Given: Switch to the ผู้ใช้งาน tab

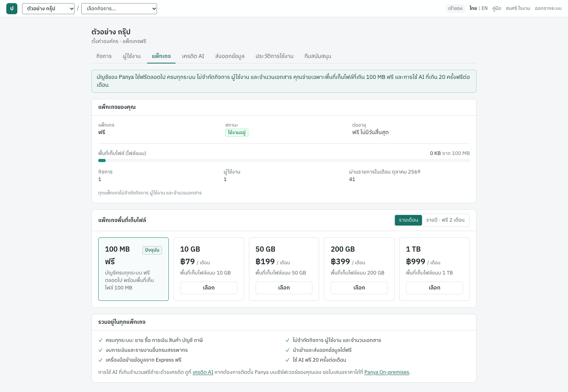Looking at the screenshot, I should click(x=132, y=56).
